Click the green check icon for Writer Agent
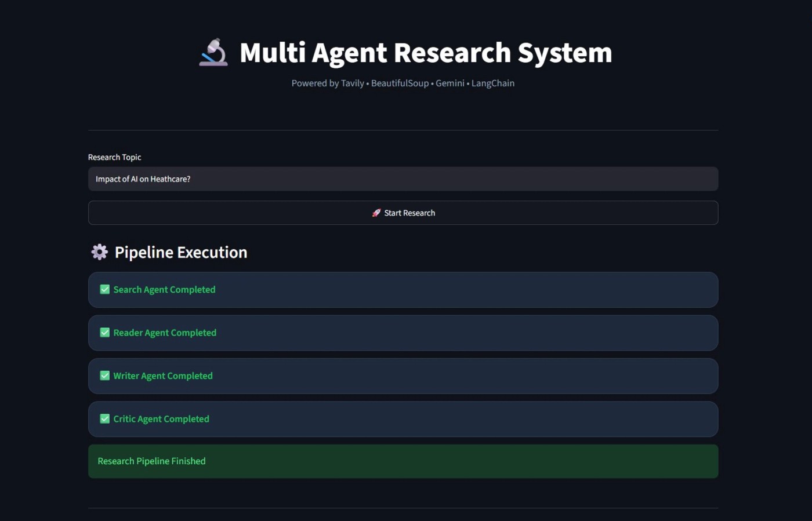Viewport: 812px width, 521px height. coord(105,376)
